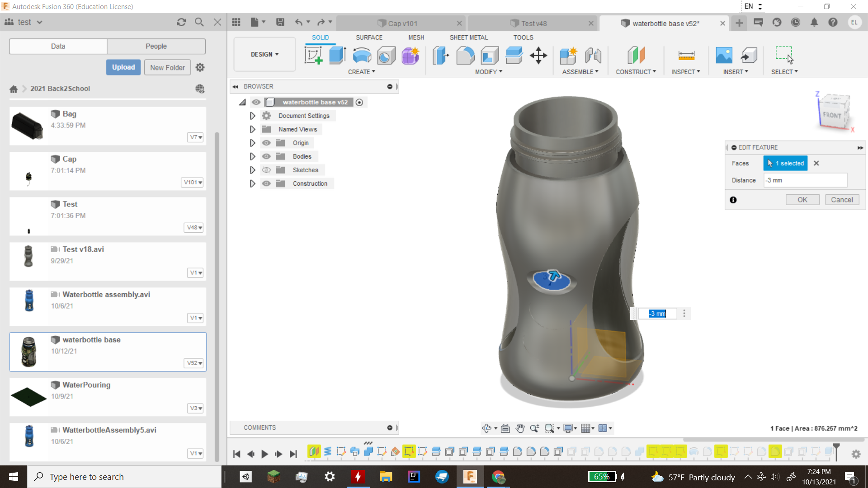Click the timeline scrubber playhead marker

[367, 444]
